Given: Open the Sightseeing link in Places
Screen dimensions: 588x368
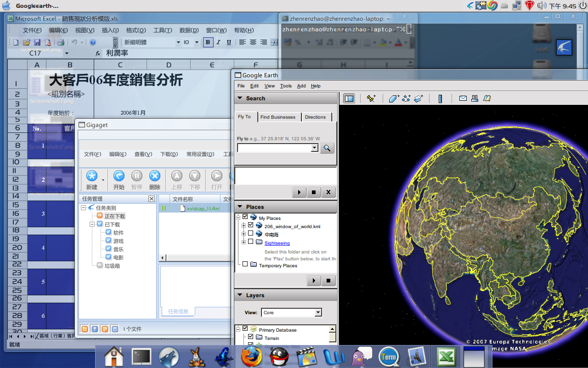Looking at the screenshot, I should click(277, 243).
